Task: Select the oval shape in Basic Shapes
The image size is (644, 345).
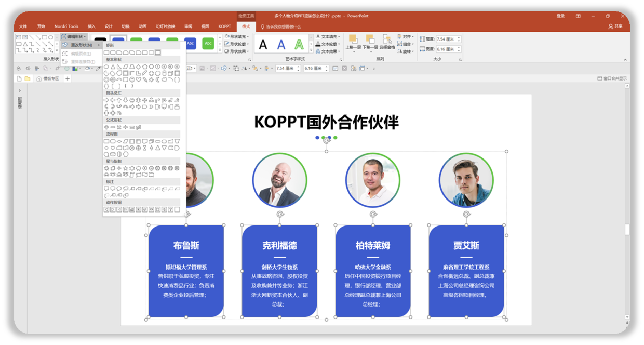Action: click(106, 67)
